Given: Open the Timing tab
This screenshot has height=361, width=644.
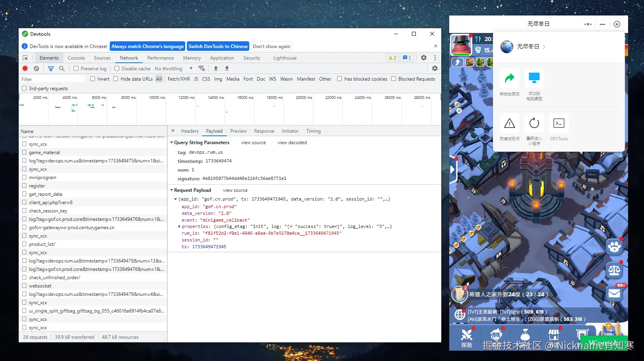Looking at the screenshot, I should click(x=313, y=131).
